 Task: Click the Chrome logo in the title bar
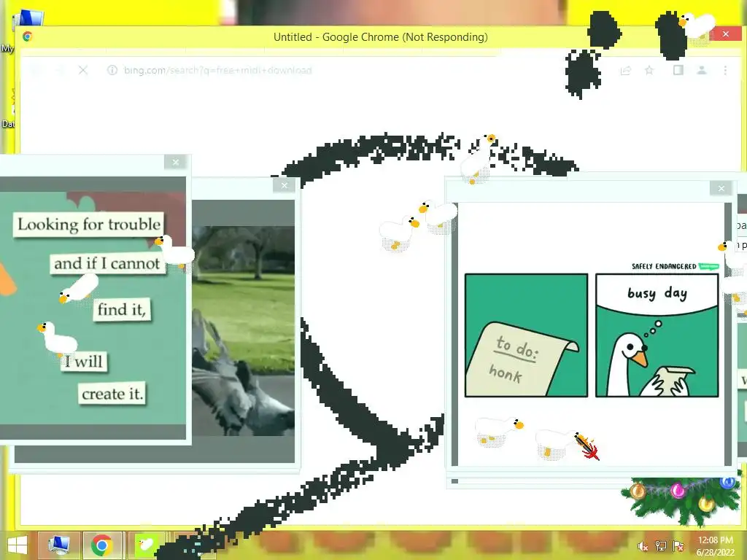pyautogui.click(x=27, y=36)
